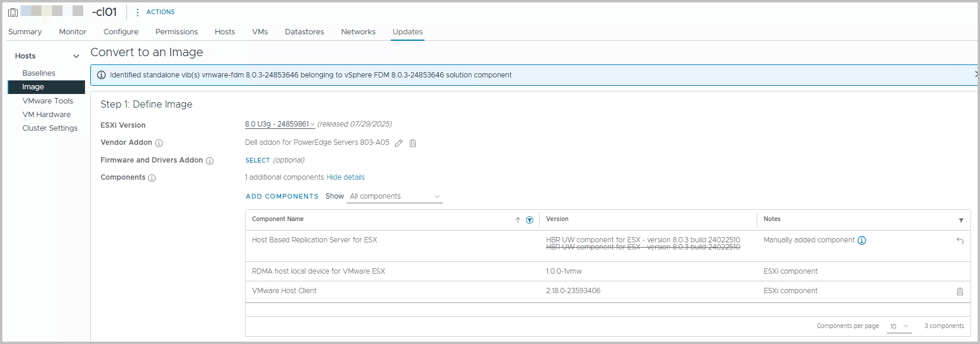
Task: Click the Manually added component info icon
Action: pos(862,241)
